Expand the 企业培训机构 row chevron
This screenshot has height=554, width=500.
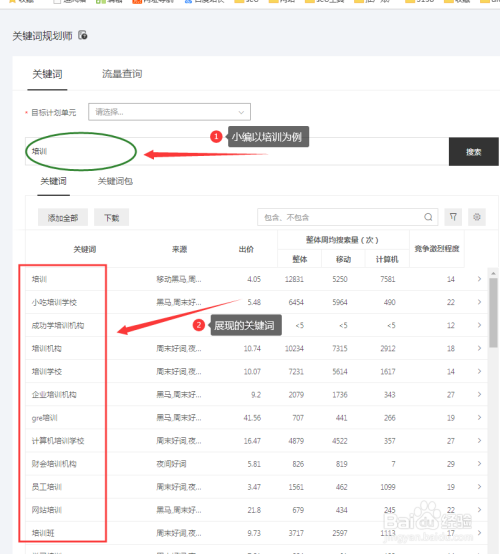point(479,394)
